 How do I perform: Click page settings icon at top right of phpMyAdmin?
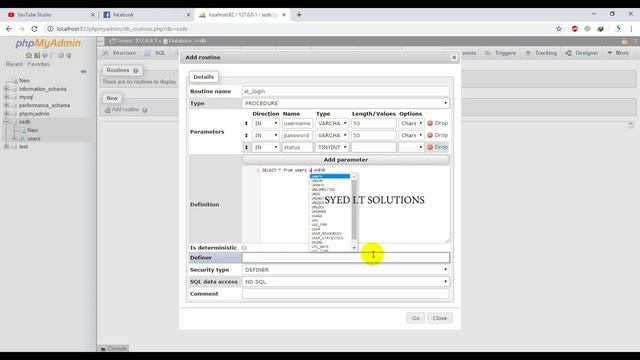click(x=625, y=41)
